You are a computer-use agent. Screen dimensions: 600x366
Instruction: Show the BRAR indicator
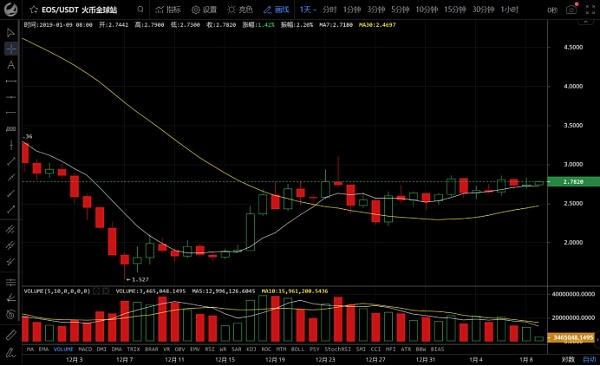pos(152,349)
